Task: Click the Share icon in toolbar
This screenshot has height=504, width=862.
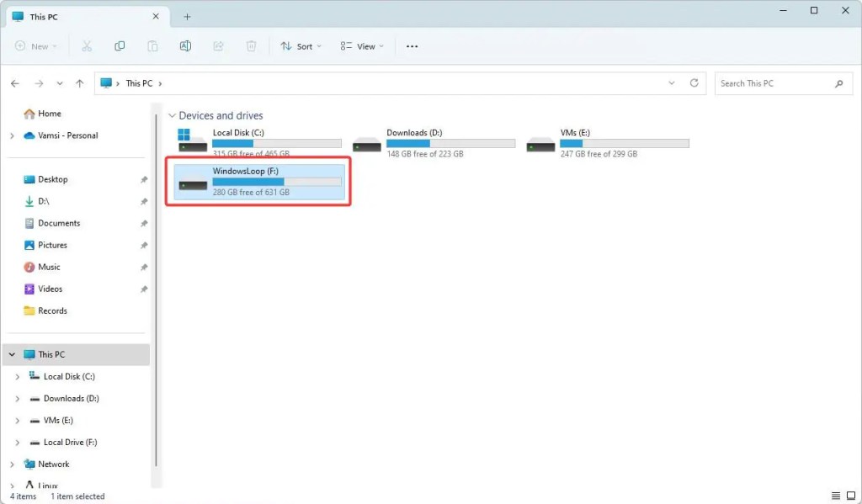Action: 218,46
